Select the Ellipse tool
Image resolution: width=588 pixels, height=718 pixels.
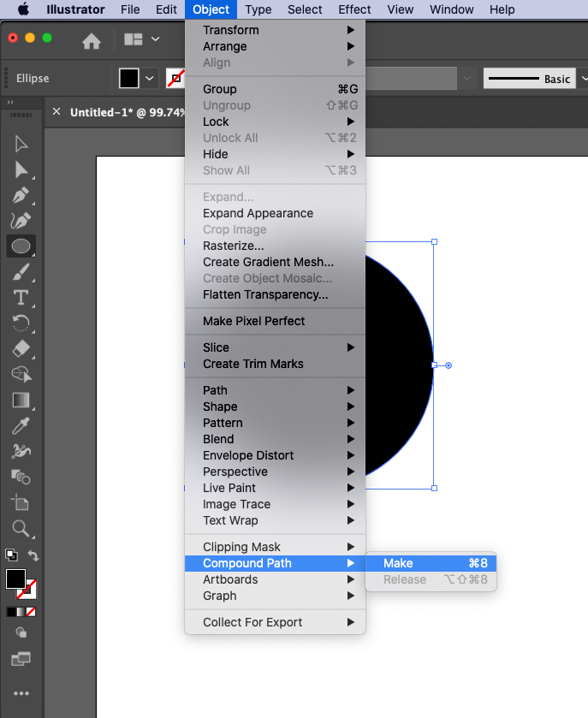click(x=21, y=246)
